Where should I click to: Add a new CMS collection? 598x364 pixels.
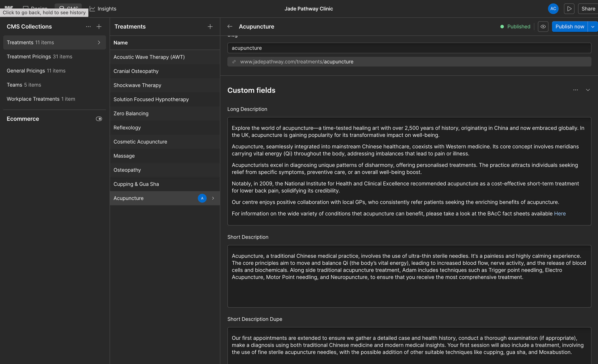(99, 27)
